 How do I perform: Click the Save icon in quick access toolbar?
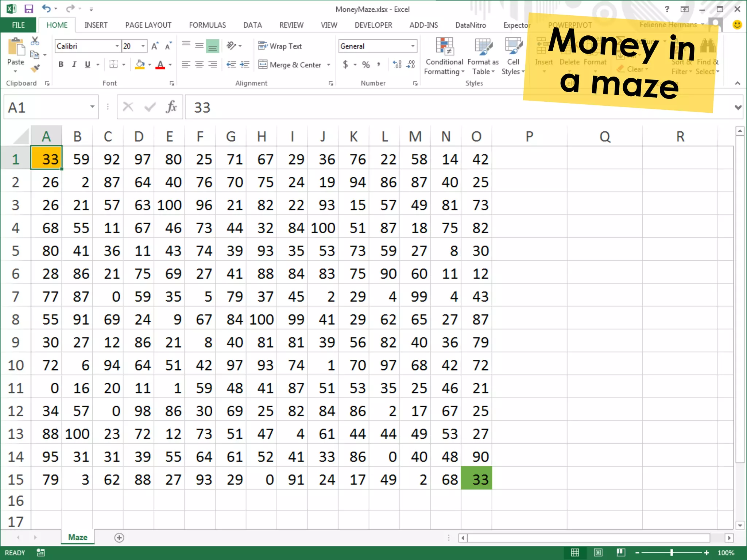click(28, 9)
